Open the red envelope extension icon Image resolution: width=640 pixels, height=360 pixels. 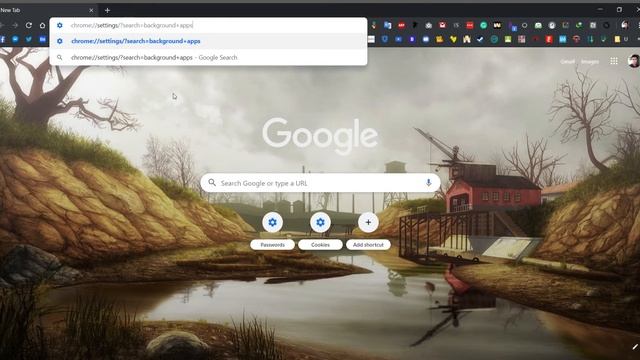click(x=442, y=25)
